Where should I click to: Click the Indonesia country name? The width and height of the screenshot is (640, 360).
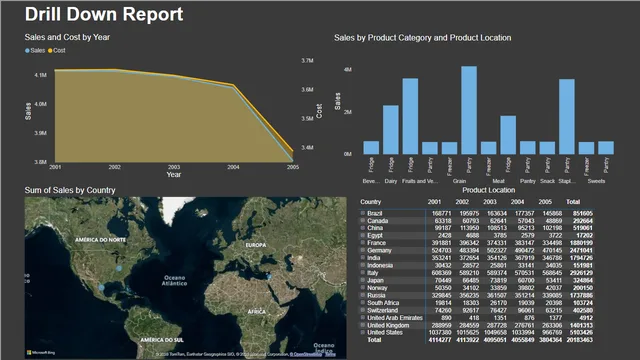point(380,265)
